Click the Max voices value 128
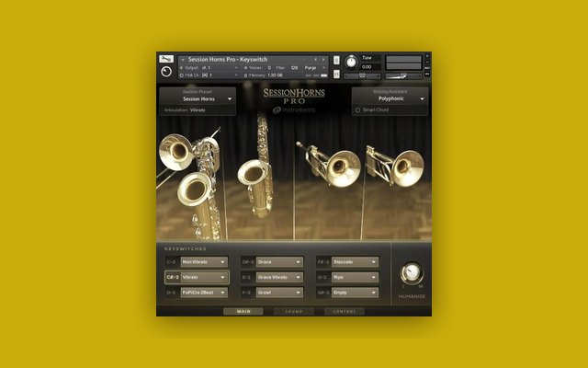 tap(294, 67)
